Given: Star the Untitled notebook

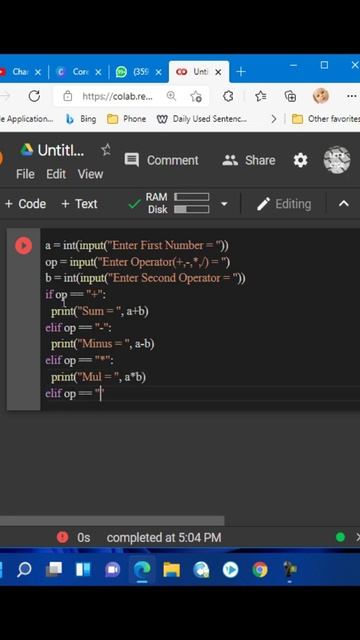Looking at the screenshot, I should pyautogui.click(x=106, y=150).
